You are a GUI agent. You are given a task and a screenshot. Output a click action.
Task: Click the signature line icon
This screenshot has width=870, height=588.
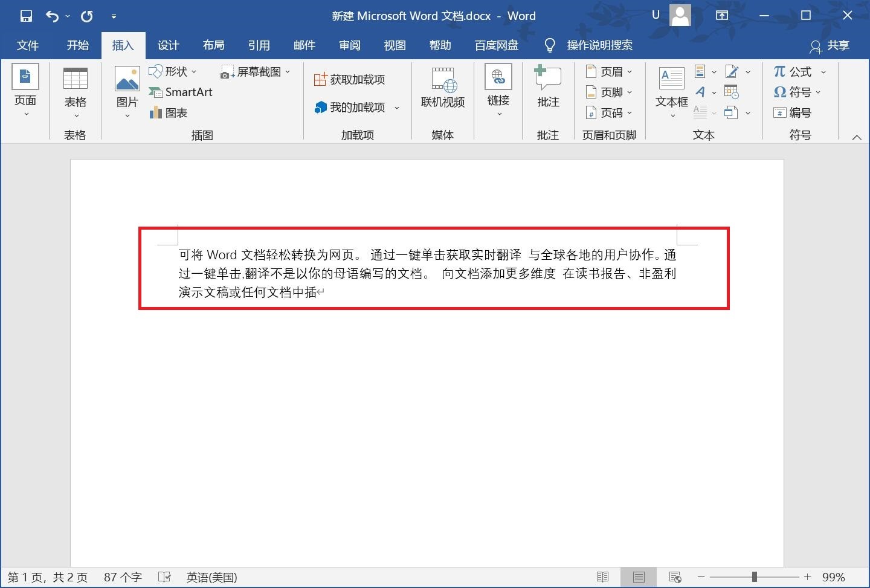(732, 72)
